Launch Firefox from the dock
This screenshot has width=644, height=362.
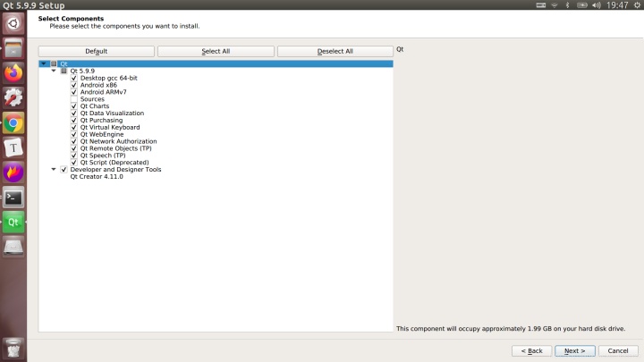13,73
